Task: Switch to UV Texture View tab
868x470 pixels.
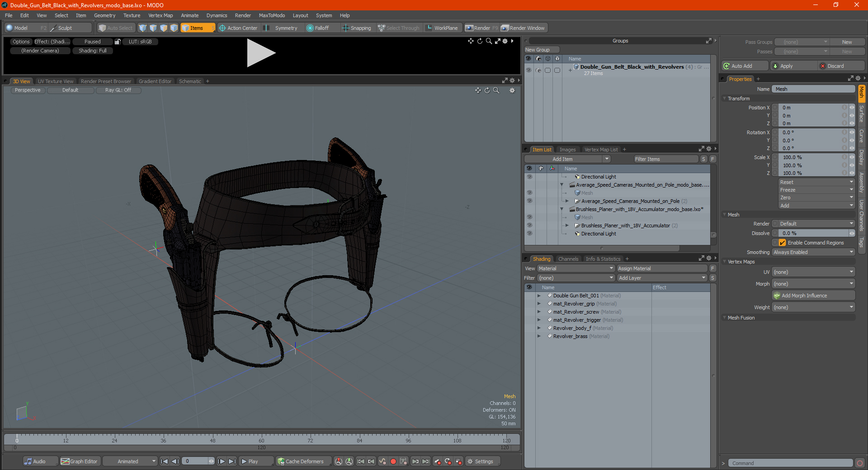Action: (56, 81)
